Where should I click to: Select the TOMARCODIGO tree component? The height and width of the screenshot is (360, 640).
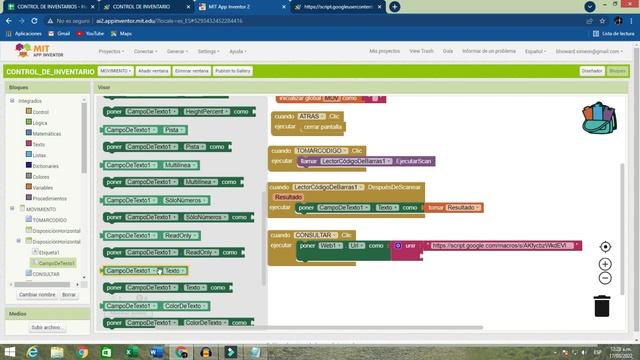pos(49,220)
